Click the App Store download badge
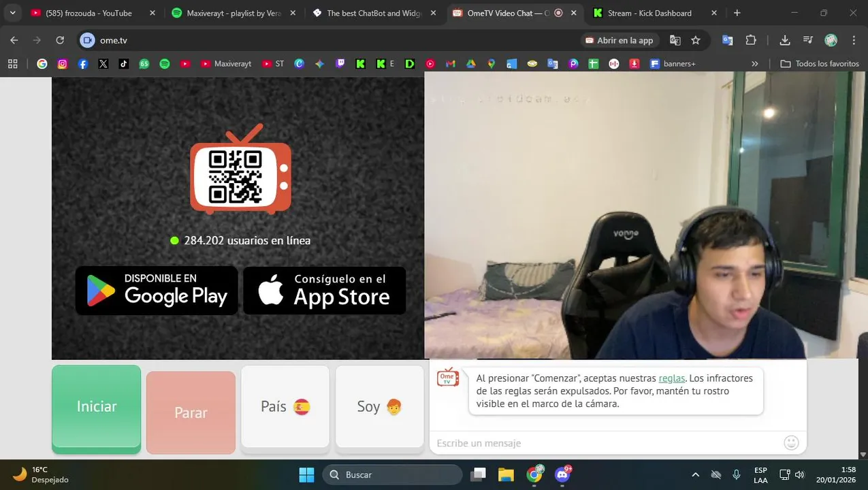868x490 pixels. pyautogui.click(x=325, y=291)
